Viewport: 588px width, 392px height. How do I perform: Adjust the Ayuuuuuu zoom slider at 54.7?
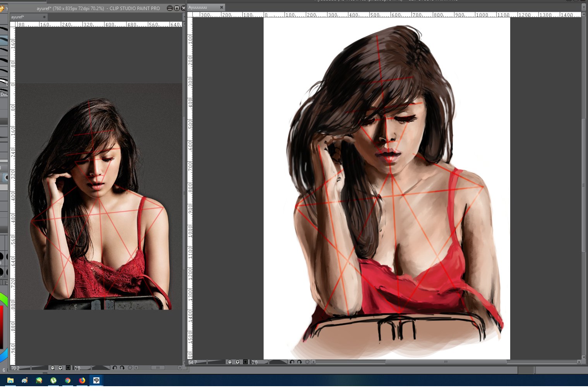[x=206, y=362]
